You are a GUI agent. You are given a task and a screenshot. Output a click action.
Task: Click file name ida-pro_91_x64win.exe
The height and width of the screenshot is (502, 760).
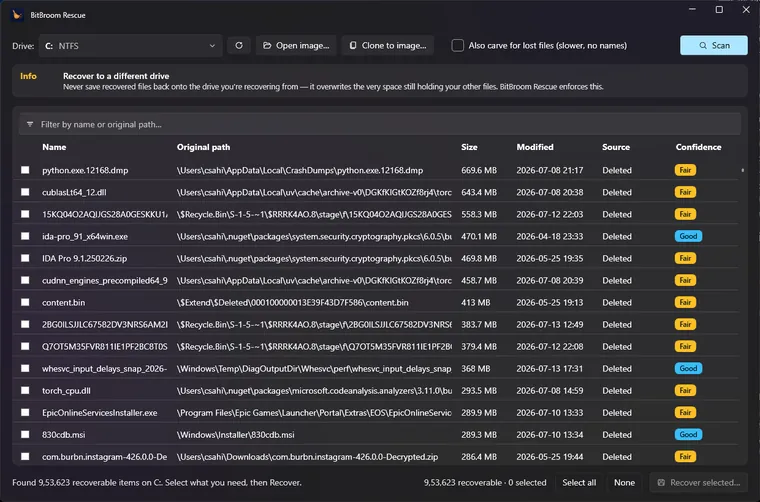[x=85, y=236]
